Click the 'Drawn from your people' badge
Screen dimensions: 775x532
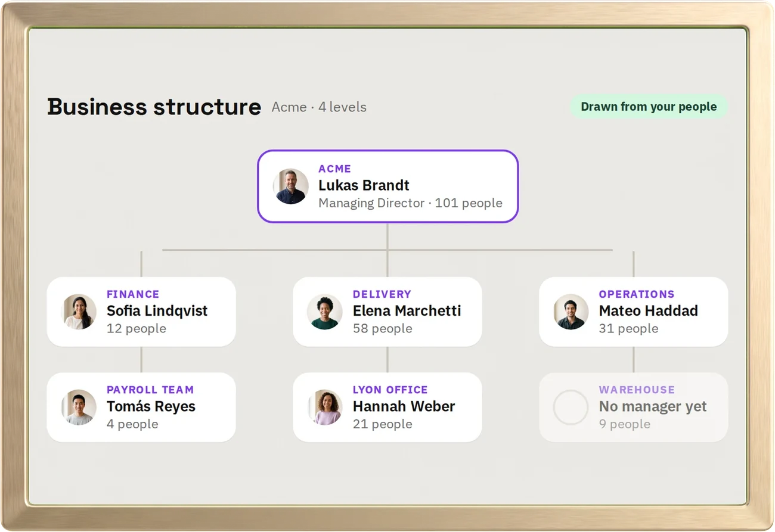coord(649,107)
